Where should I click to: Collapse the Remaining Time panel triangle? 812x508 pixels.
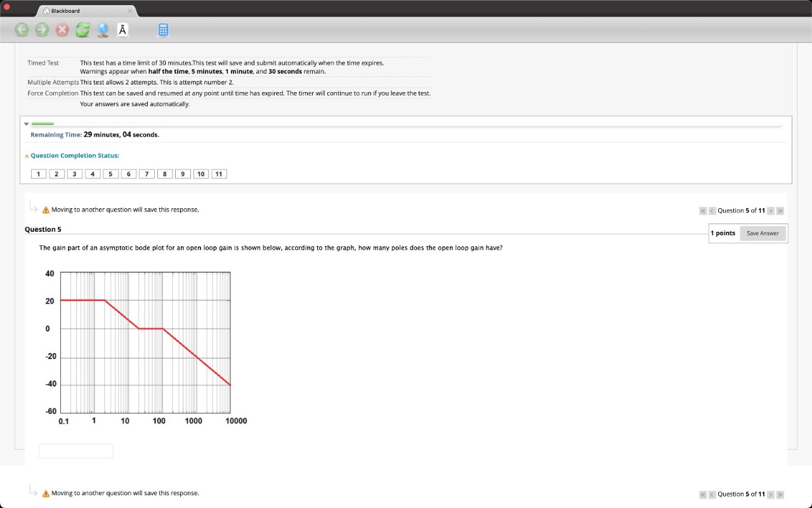tap(26, 123)
